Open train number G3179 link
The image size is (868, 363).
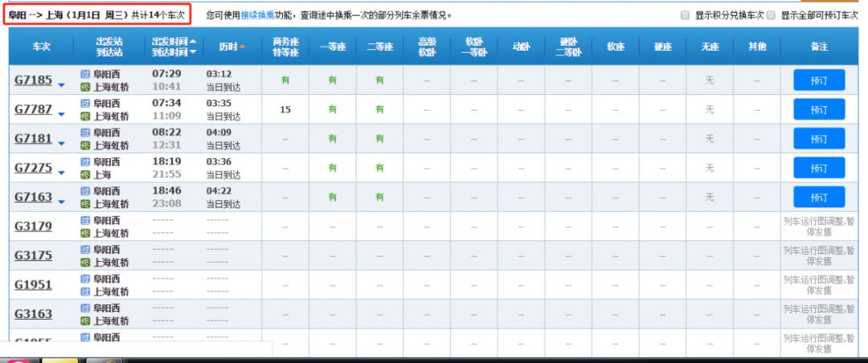click(33, 226)
